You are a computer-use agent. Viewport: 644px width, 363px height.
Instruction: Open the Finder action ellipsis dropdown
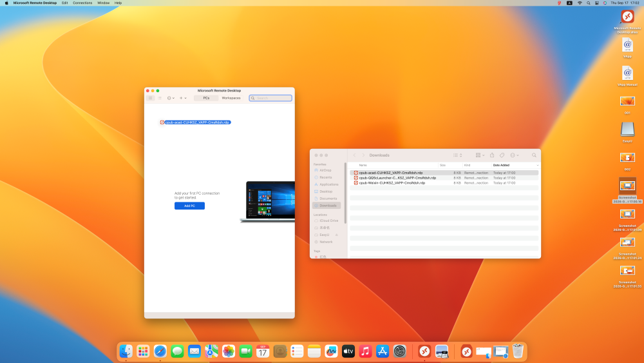click(x=515, y=155)
